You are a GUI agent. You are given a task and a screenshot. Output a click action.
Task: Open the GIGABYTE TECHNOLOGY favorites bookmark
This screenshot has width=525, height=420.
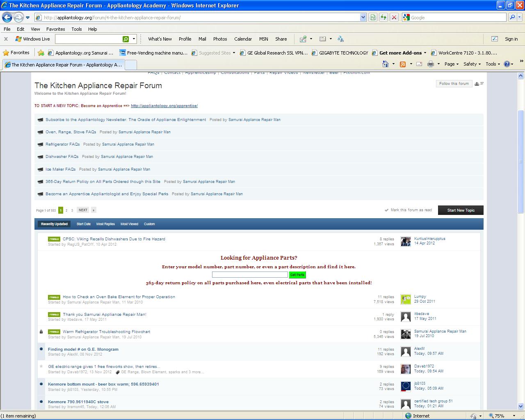(x=340, y=53)
